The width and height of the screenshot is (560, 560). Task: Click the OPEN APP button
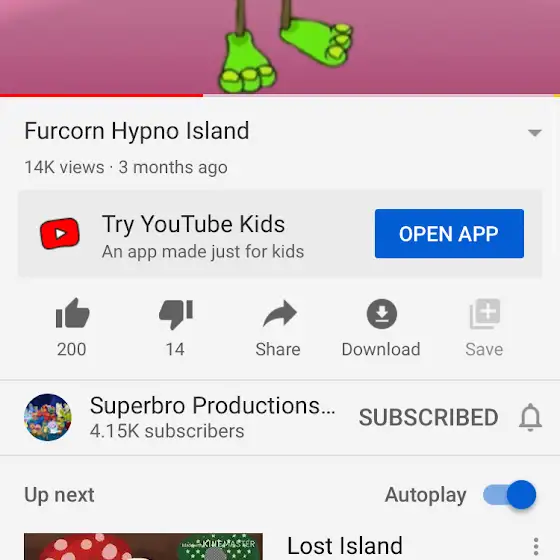(449, 234)
